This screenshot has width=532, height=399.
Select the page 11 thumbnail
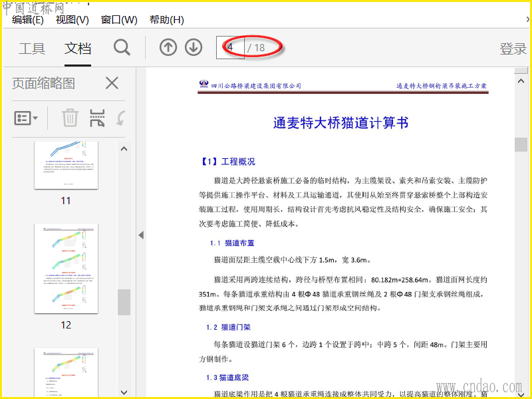point(66,164)
